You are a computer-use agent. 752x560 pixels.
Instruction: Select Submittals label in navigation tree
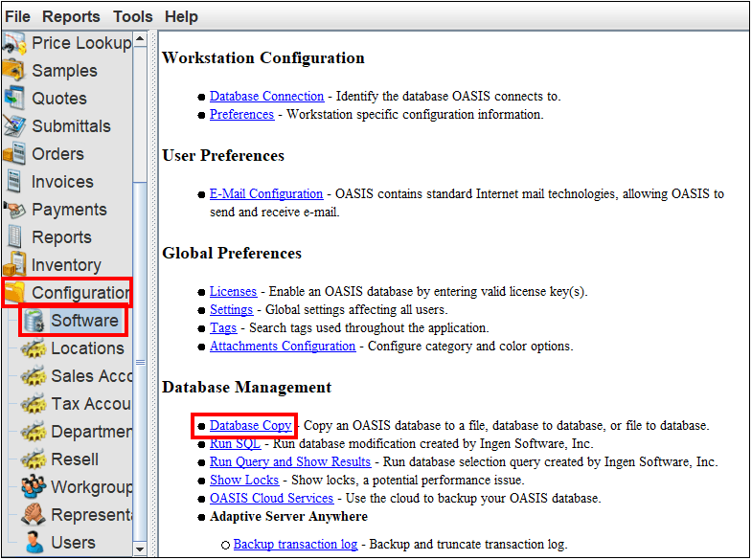pyautogui.click(x=71, y=126)
